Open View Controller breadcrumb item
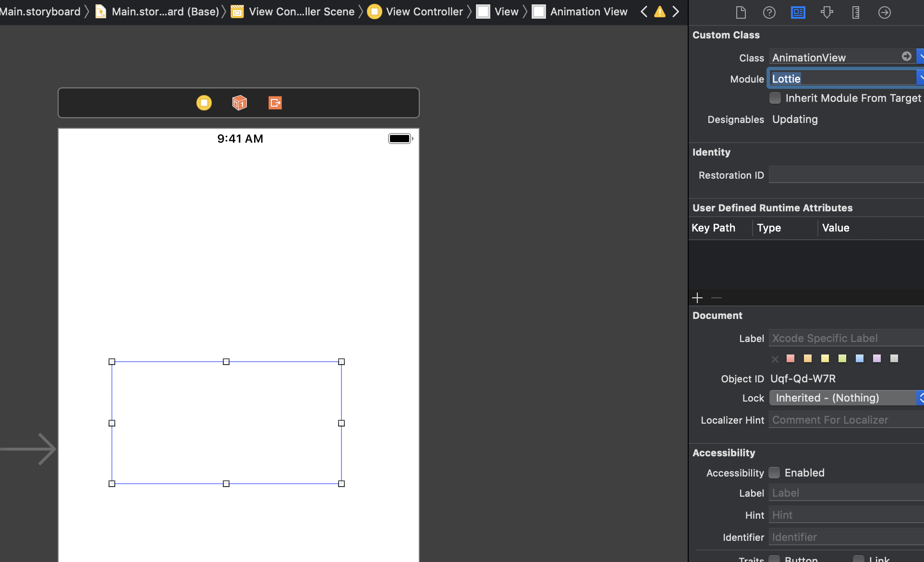This screenshot has width=924, height=562. click(x=415, y=12)
